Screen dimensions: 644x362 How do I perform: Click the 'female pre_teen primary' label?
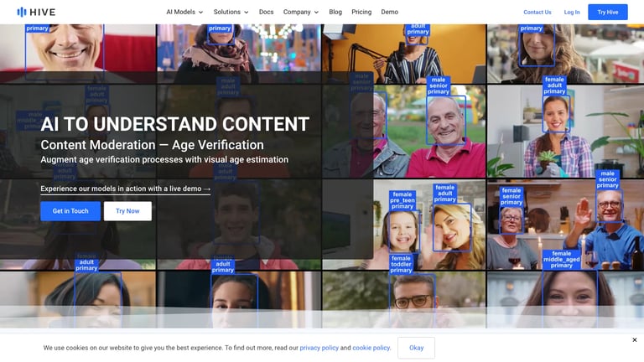click(x=402, y=200)
